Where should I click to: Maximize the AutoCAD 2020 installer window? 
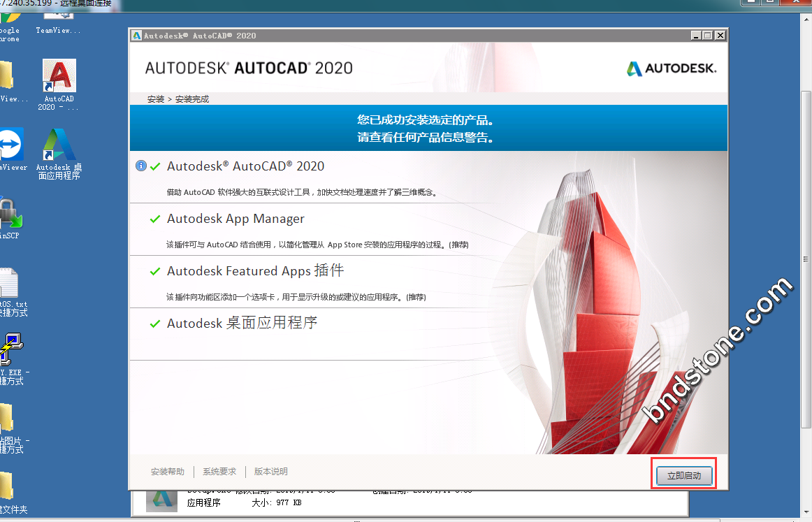click(708, 36)
